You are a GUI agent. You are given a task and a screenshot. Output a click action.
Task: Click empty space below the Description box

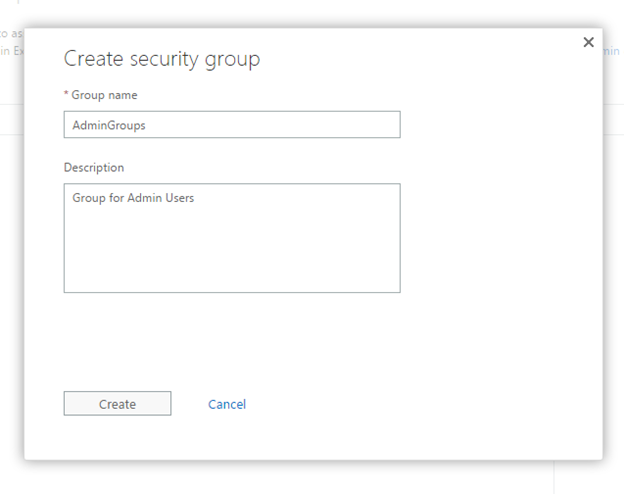[x=232, y=335]
